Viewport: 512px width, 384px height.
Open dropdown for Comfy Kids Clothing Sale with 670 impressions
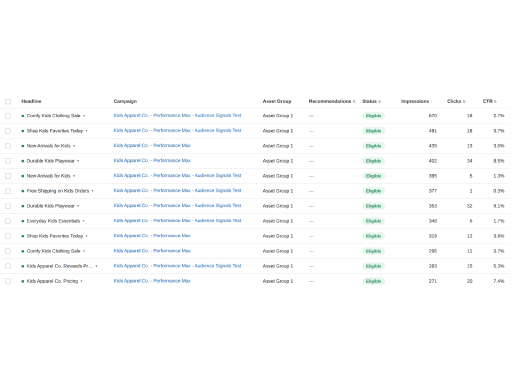click(84, 116)
